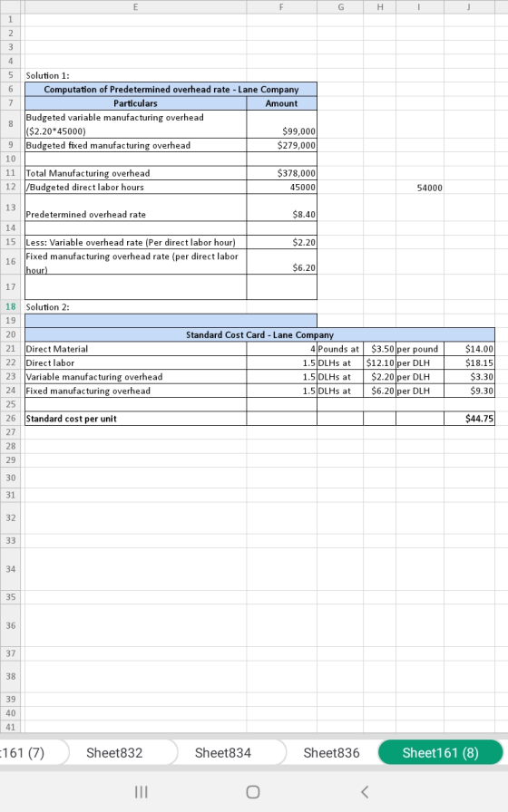
Task: Select row 13 header
Action: (x=10, y=208)
